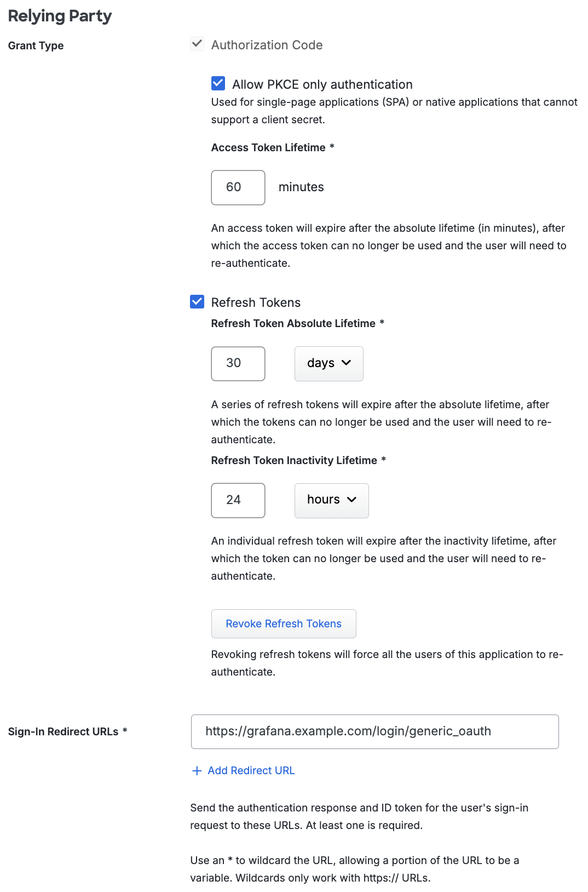Click the chevron arrow in the days selector
The image size is (588, 892).
[347, 363]
